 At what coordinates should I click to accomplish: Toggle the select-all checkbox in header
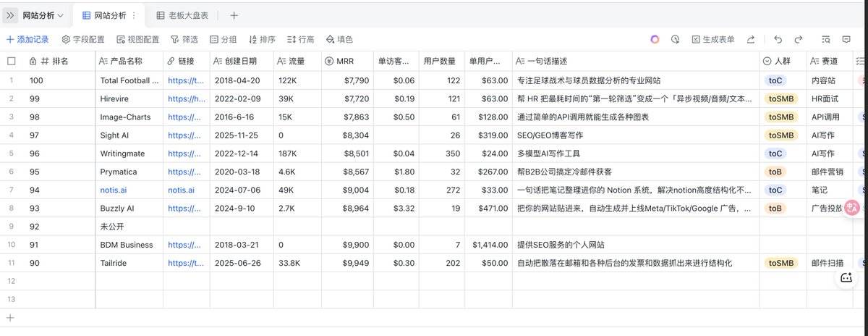click(x=11, y=61)
